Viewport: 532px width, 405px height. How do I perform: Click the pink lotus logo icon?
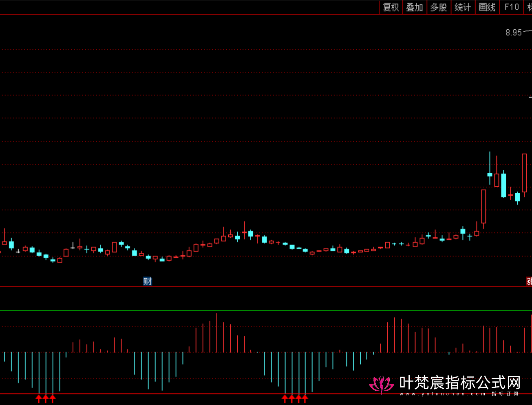(x=382, y=384)
